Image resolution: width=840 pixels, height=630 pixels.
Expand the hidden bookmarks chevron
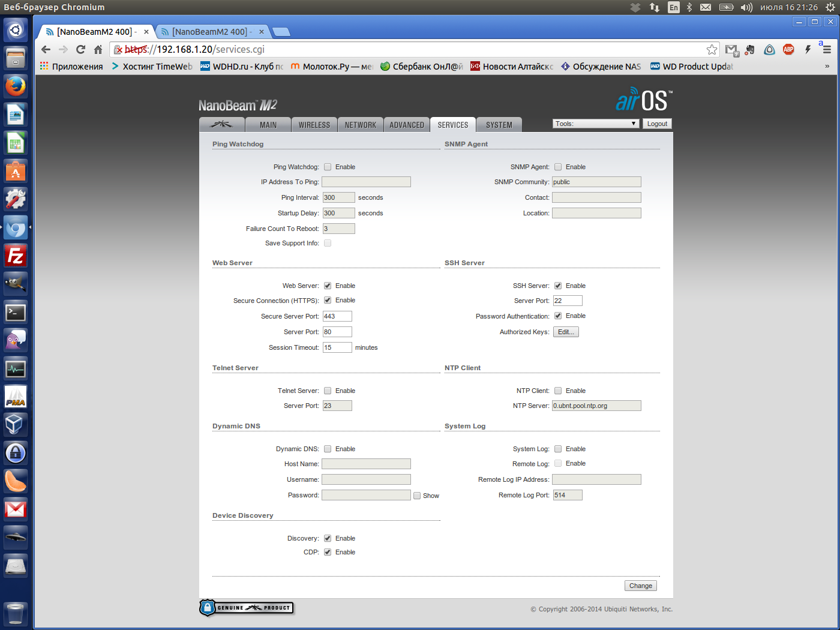[x=827, y=66]
